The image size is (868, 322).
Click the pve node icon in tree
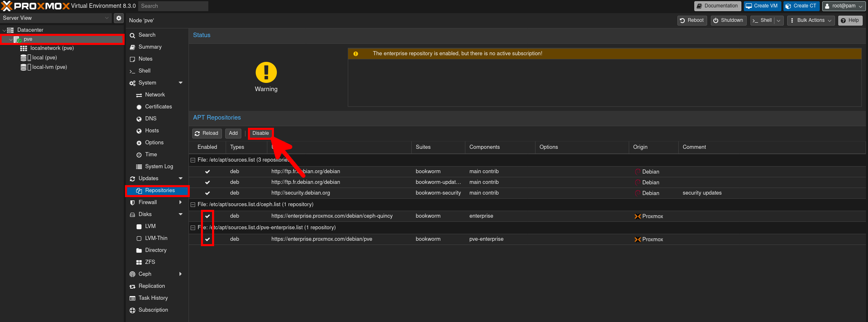(x=18, y=40)
